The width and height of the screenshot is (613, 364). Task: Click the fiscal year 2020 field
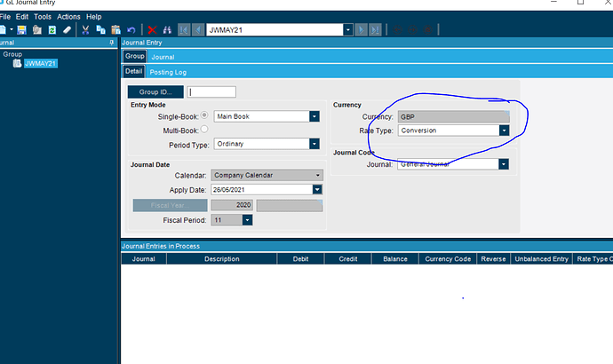[x=232, y=205]
